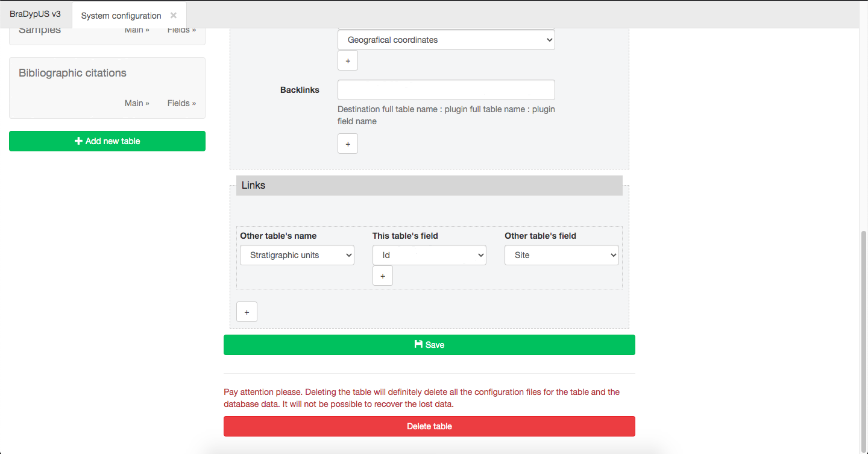Viewport: 868px width, 454px height.
Task: Click the floppy disk icon on Save
Action: [418, 344]
